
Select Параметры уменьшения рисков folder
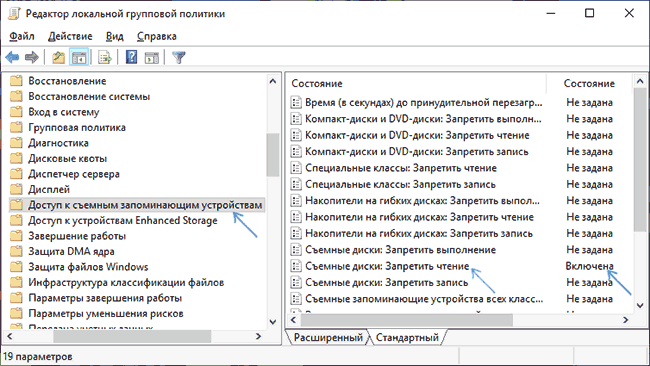[106, 314]
